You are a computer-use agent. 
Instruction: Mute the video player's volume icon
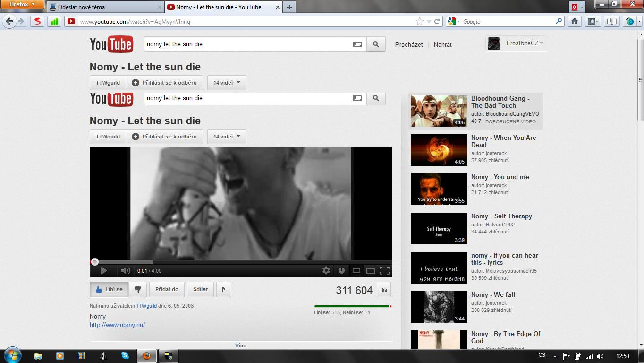125,271
